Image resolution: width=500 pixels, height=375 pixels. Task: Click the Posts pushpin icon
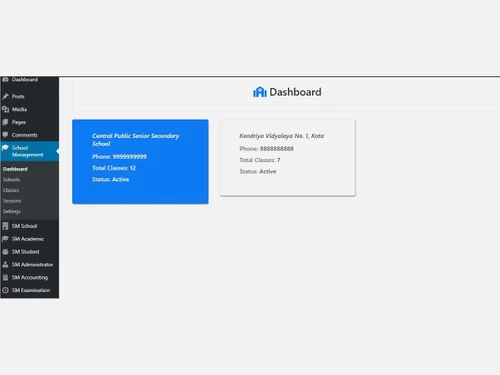point(5,96)
